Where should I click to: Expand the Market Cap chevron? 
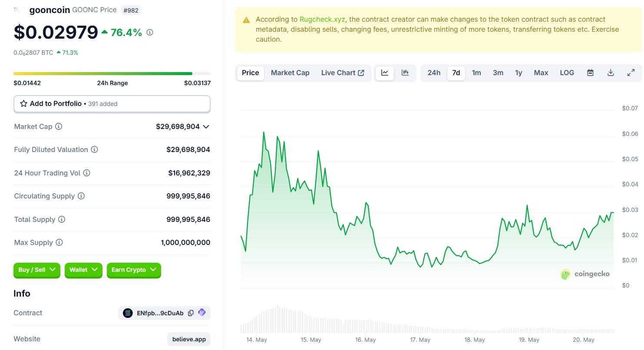[206, 127]
